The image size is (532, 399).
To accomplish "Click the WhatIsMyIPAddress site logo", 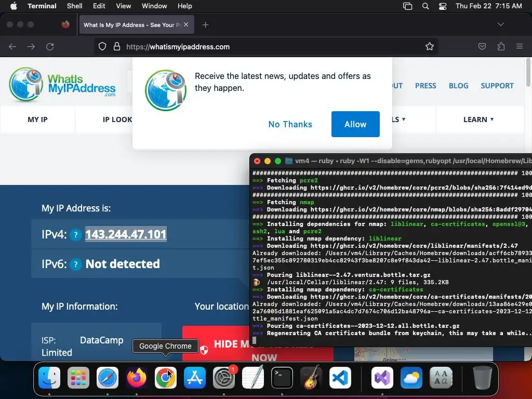I will point(62,85).
